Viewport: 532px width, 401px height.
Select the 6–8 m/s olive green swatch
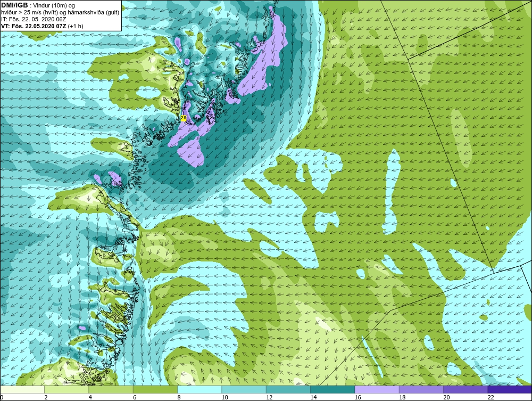(x=155, y=389)
